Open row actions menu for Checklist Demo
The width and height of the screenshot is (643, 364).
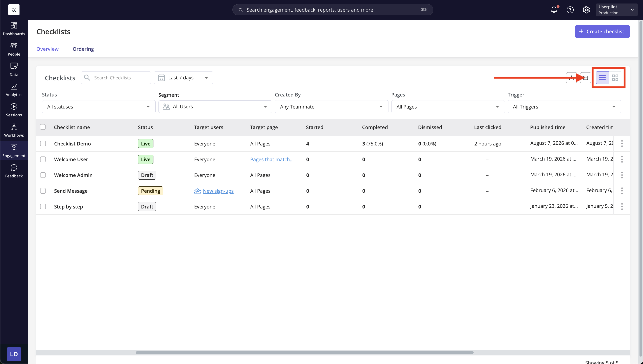coord(622,143)
